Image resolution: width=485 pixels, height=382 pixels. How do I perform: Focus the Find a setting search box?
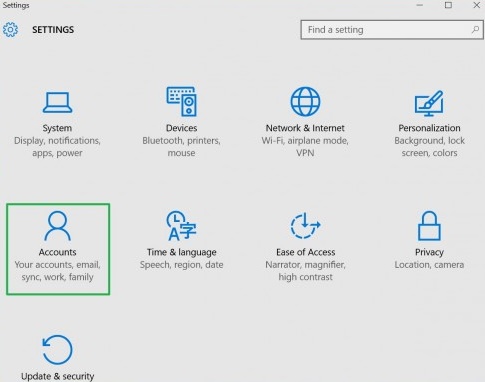pyautogui.click(x=392, y=30)
